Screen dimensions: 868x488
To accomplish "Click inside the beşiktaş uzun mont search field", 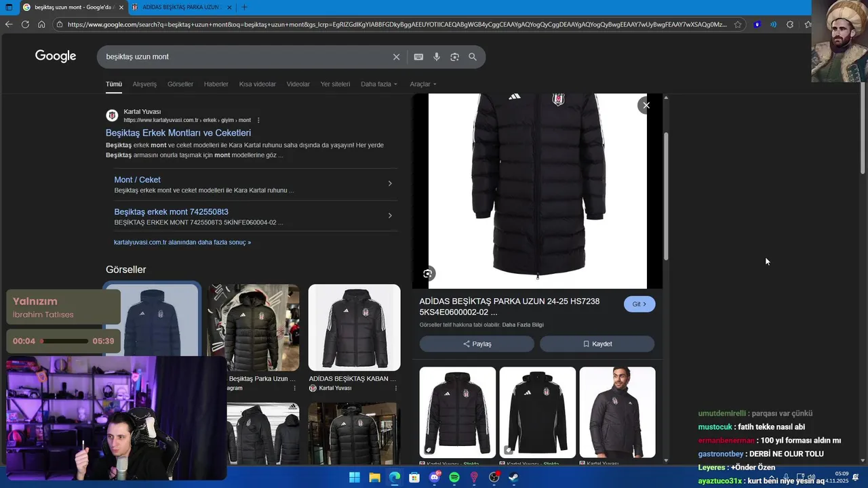I will (x=244, y=57).
